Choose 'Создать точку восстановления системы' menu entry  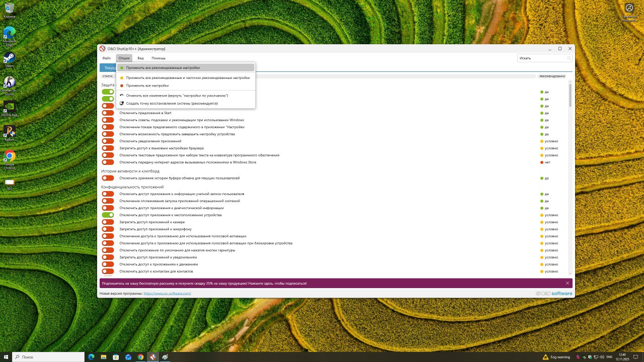point(172,104)
